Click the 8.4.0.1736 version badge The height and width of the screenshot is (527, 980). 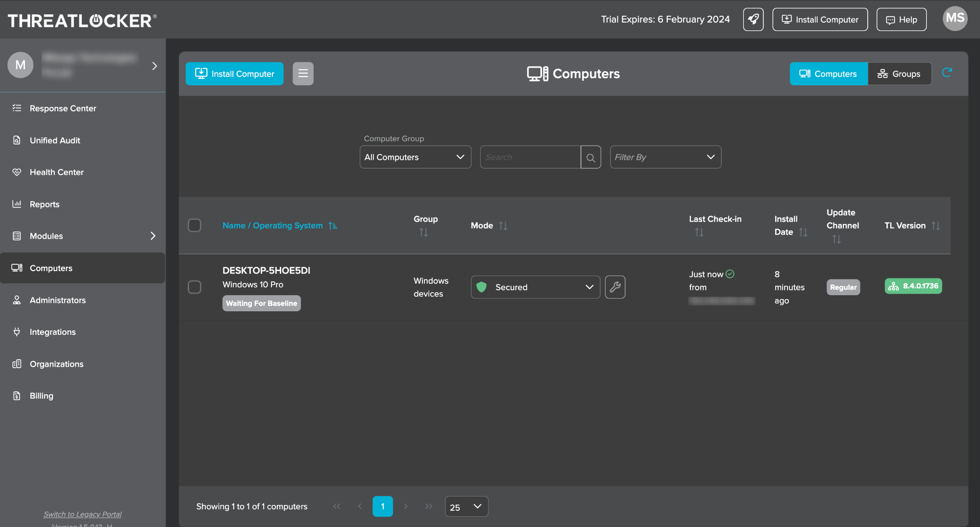pyautogui.click(x=913, y=286)
